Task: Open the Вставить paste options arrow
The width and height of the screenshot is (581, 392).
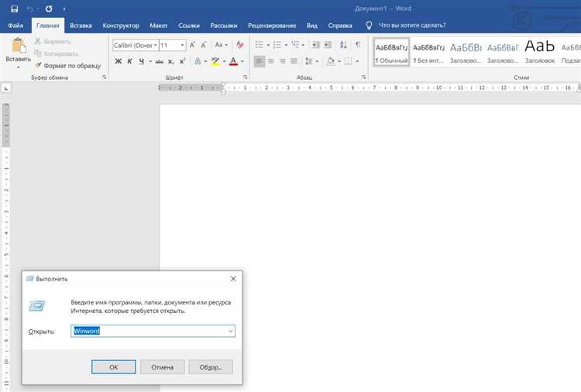Action: point(18,67)
